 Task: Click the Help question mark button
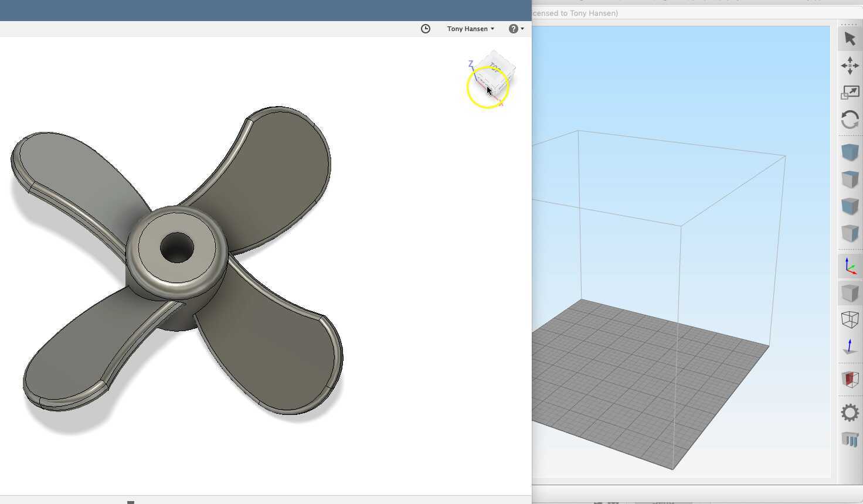coord(512,28)
